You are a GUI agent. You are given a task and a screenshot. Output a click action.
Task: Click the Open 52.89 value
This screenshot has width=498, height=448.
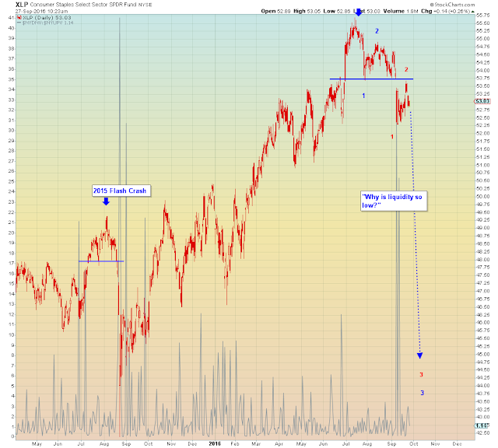coord(275,11)
